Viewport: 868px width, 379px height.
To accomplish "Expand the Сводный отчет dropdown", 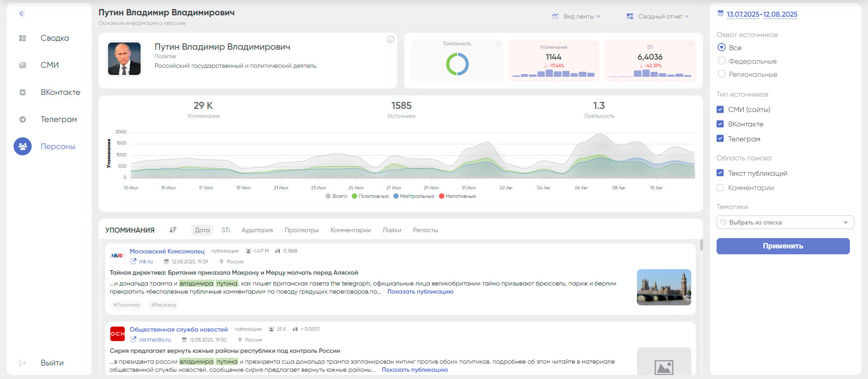I will tap(658, 16).
